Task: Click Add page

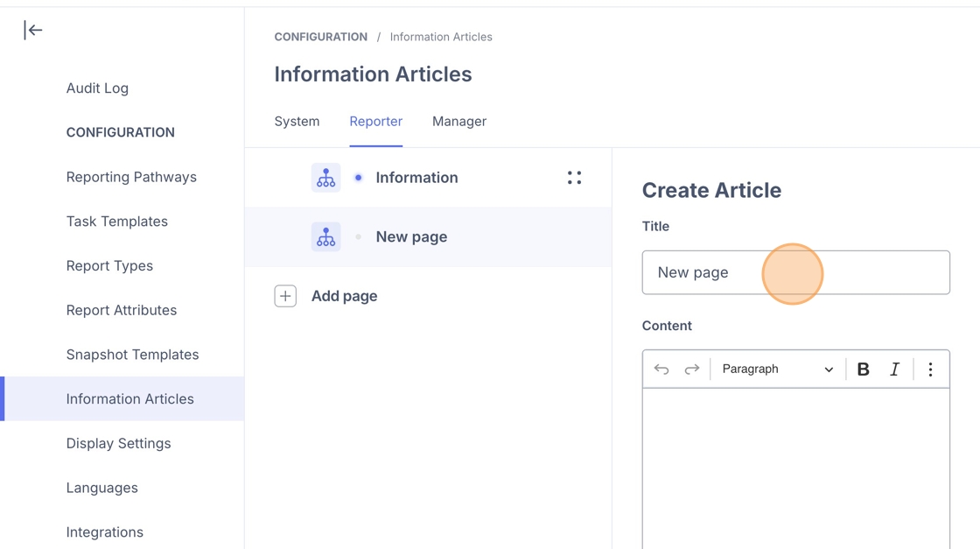Action: pos(345,296)
